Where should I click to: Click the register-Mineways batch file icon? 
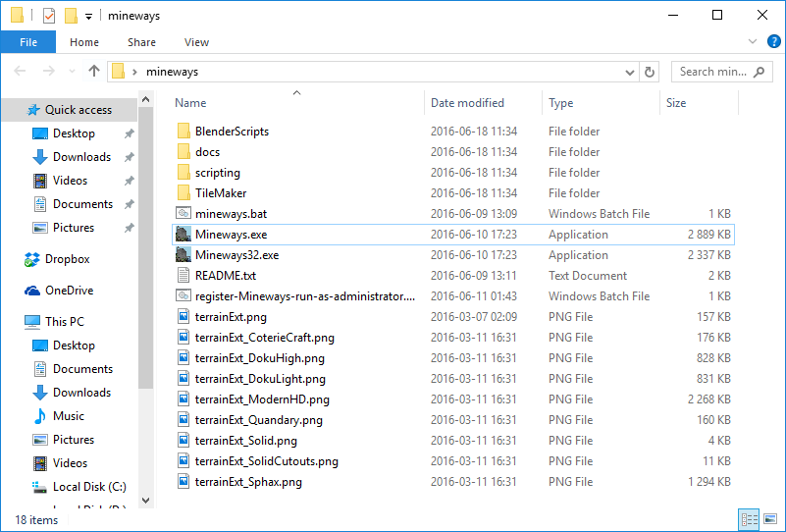pos(183,295)
